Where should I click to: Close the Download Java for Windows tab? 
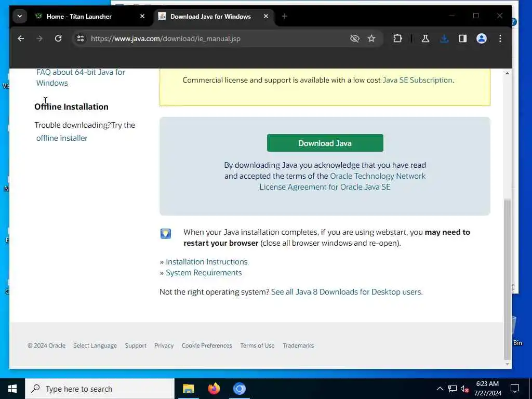tap(265, 16)
